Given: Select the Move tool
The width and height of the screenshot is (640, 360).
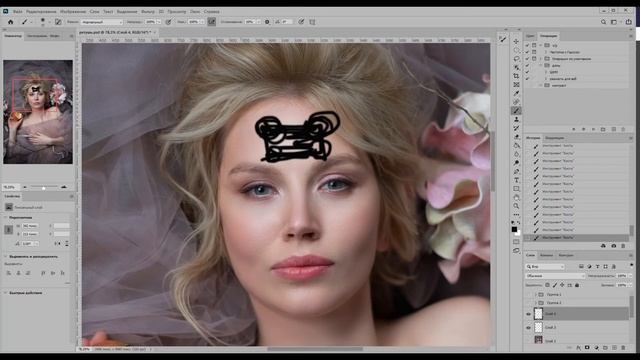Looking at the screenshot, I should 516,42.
